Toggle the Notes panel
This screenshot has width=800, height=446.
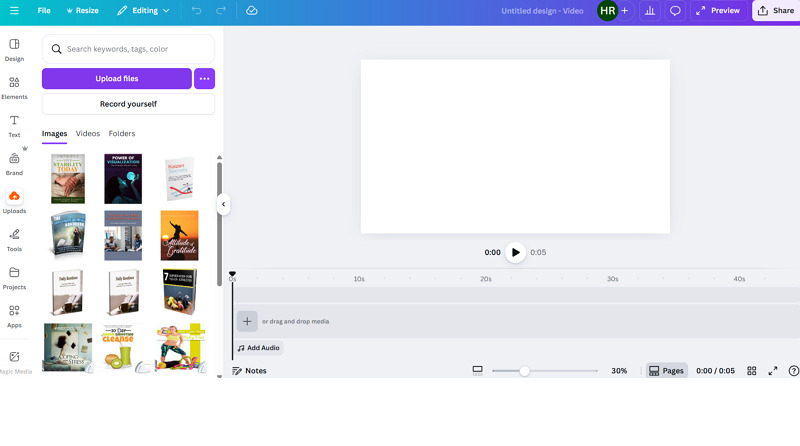249,371
